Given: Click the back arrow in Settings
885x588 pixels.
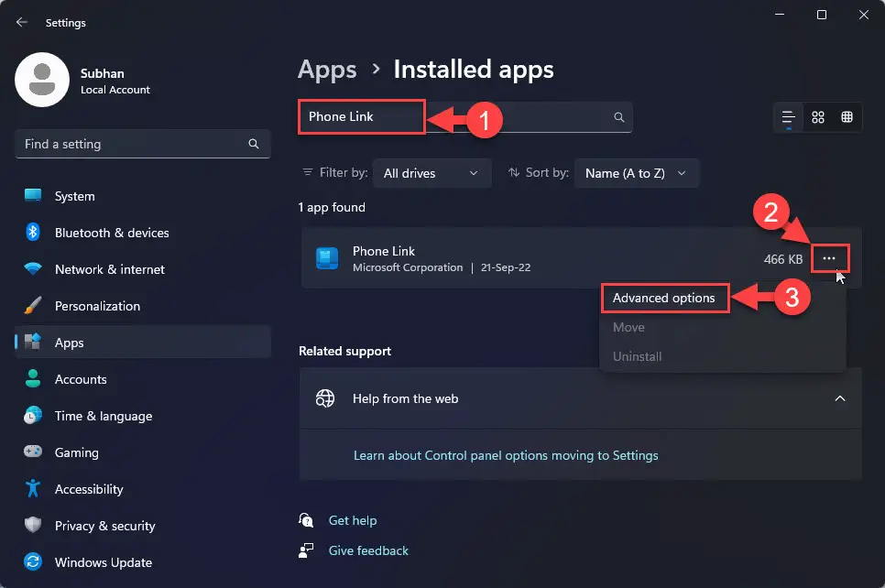Looking at the screenshot, I should [21, 22].
